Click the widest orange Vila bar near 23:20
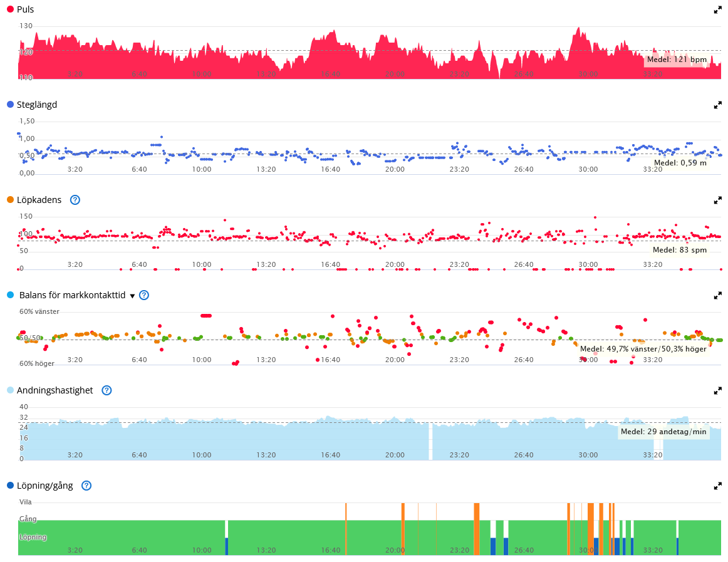Screen dimensions: 728x562 (476, 529)
